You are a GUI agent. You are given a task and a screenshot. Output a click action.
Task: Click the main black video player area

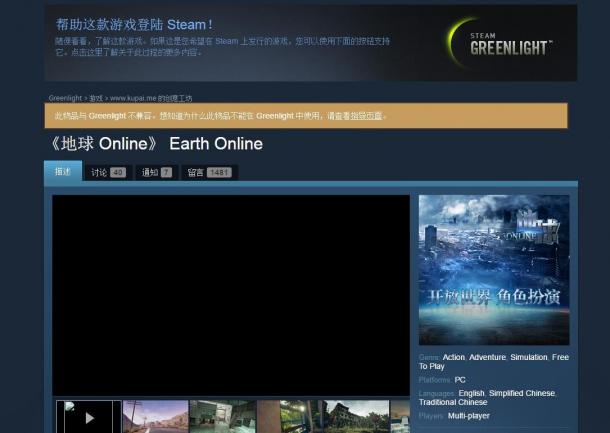(x=231, y=295)
